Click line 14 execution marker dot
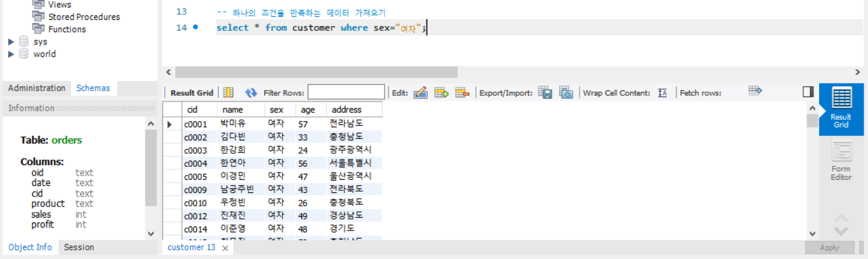The height and width of the screenshot is (259, 868). 196,27
